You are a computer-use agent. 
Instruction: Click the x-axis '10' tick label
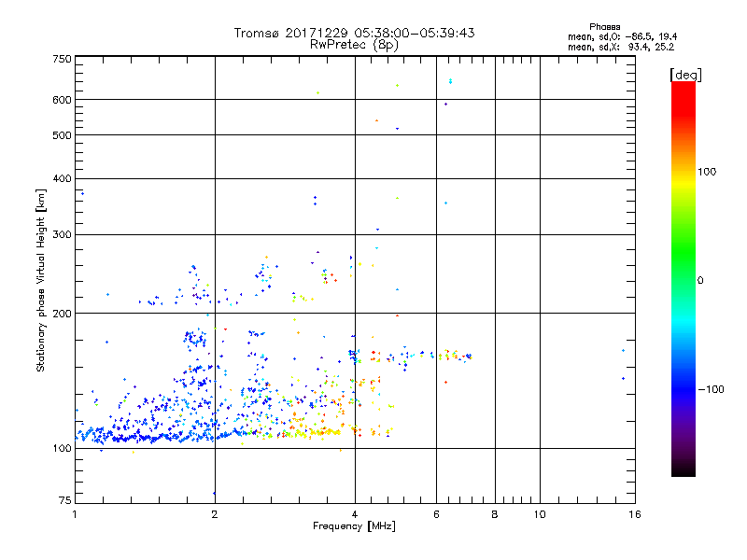point(540,514)
